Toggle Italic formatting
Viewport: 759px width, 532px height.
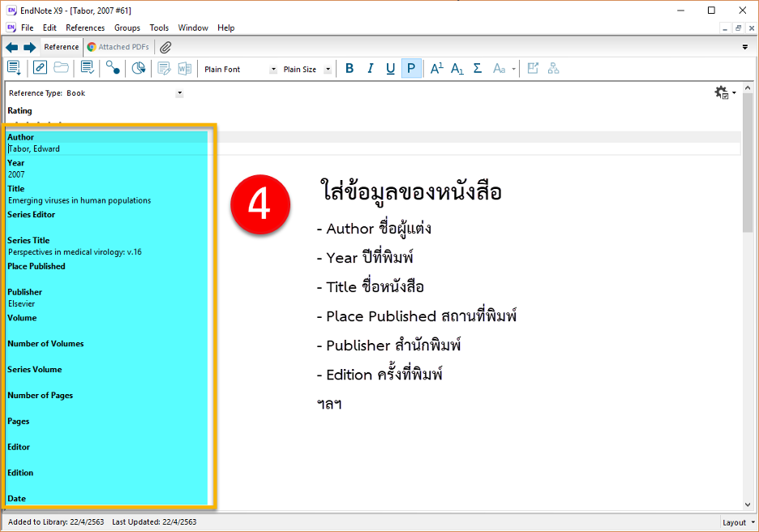(x=370, y=69)
